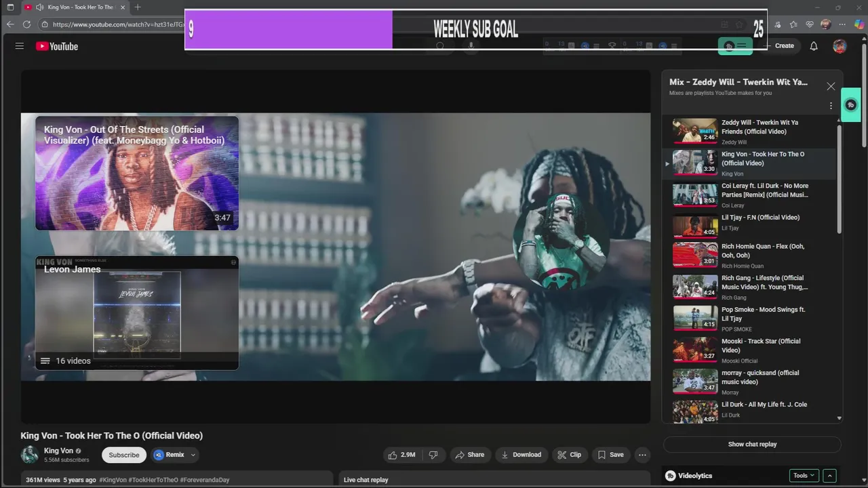Open the Out Of The Streets suggested card
This screenshot has height=488, width=868.
coord(137,174)
